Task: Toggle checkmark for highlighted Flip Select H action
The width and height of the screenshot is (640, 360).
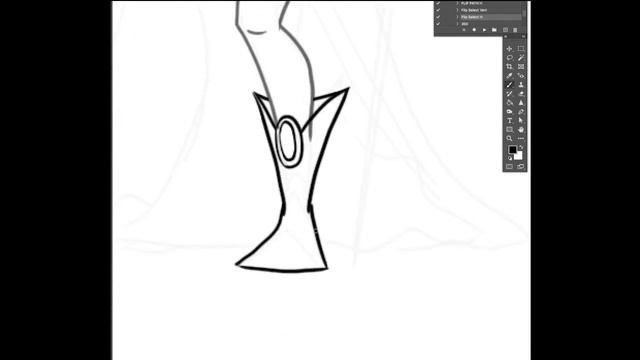Action: pos(438,17)
